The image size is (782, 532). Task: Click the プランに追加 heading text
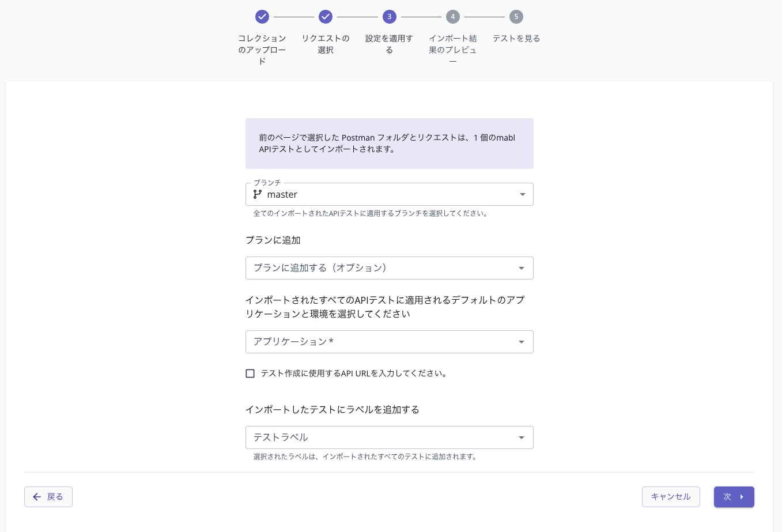273,240
